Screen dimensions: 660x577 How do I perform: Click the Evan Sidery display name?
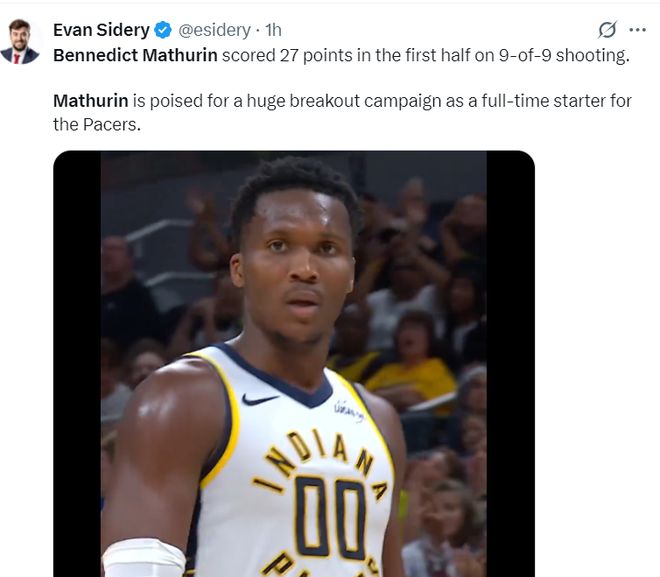[x=100, y=30]
